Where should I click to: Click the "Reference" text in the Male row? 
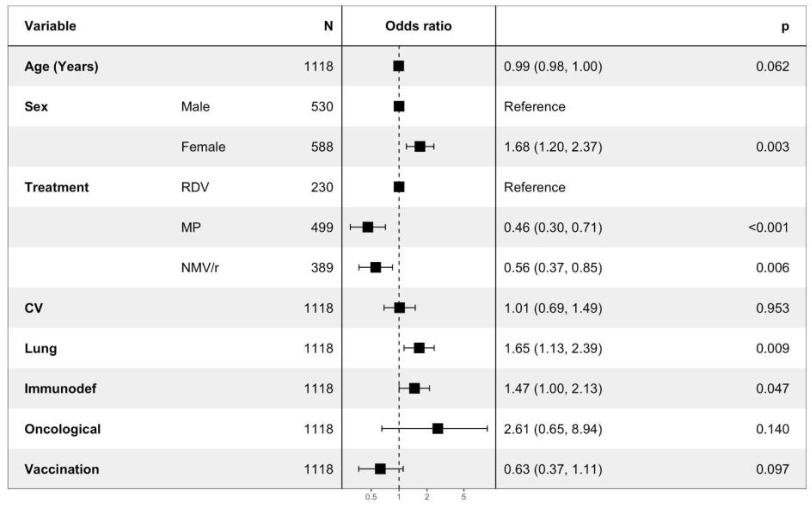pos(534,107)
